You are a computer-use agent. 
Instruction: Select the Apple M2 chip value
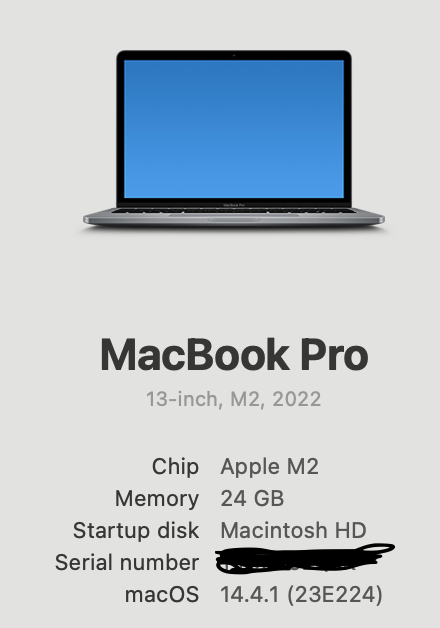pos(269,467)
